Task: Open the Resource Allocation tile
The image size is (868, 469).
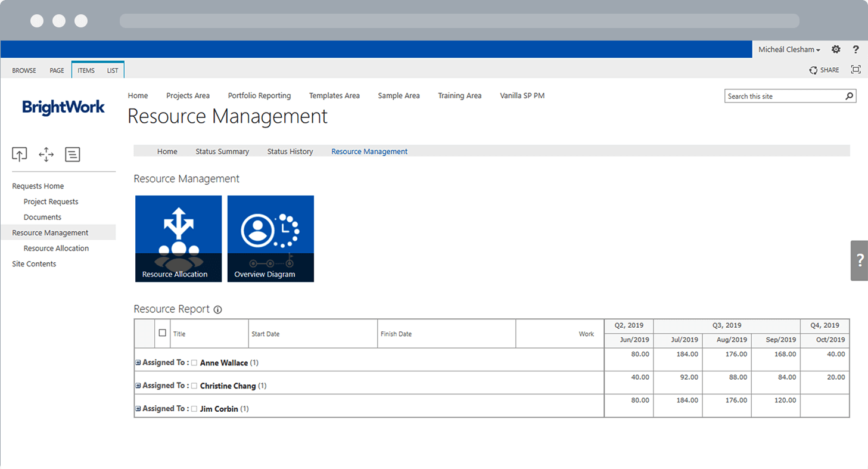Action: [x=178, y=238]
